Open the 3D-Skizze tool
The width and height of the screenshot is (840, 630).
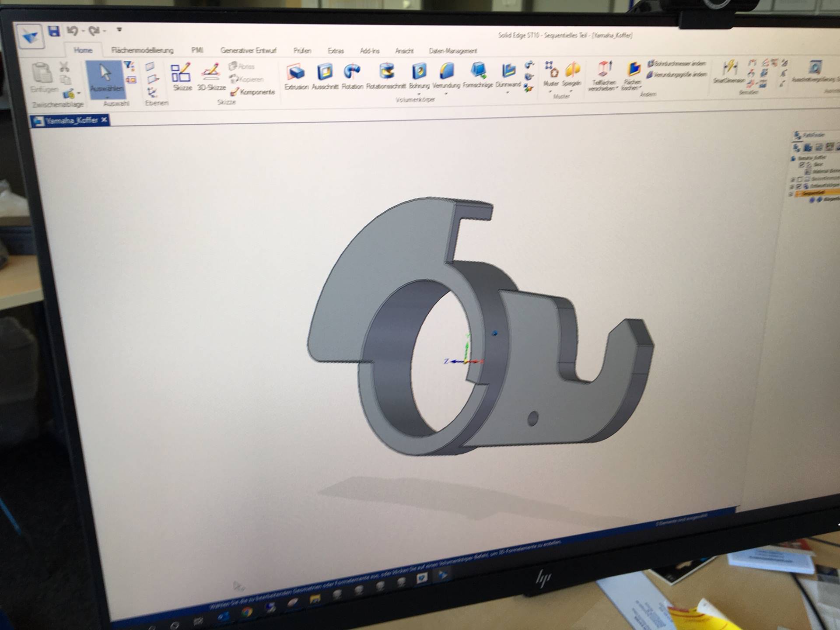click(211, 72)
